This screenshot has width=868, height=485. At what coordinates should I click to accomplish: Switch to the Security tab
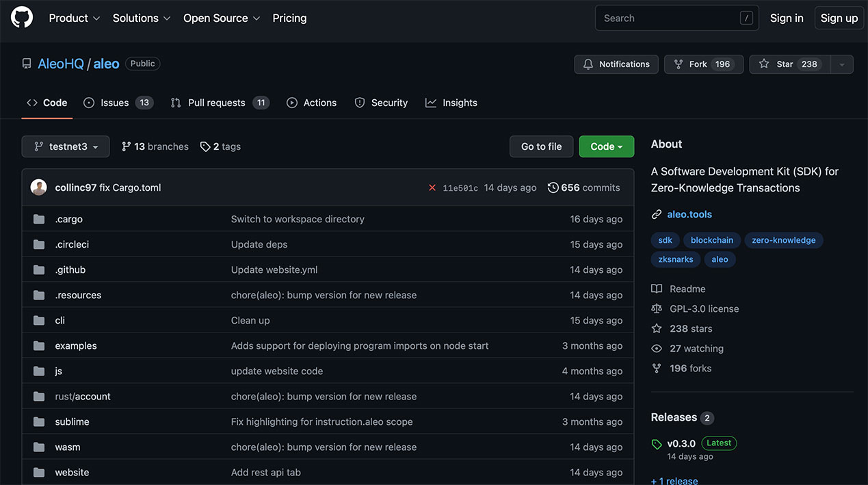[381, 103]
